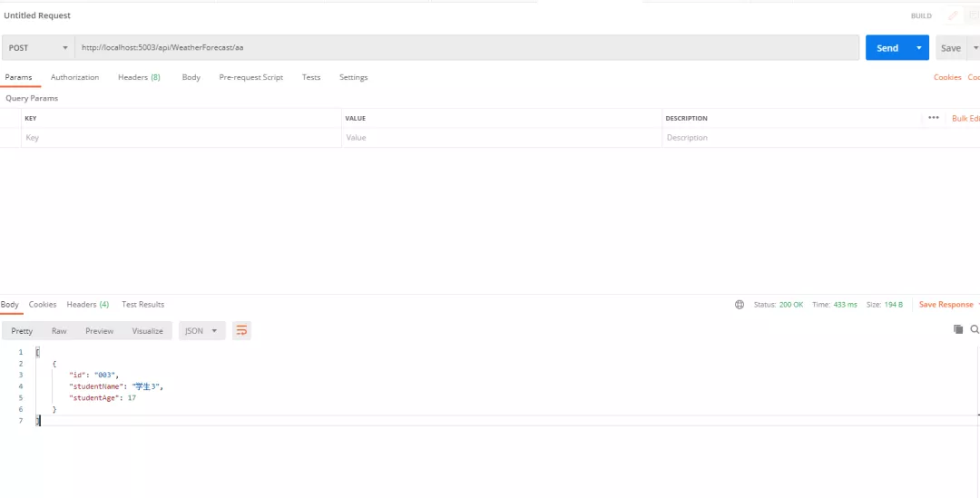Open the HTTP method POST dropdown

[x=38, y=47]
